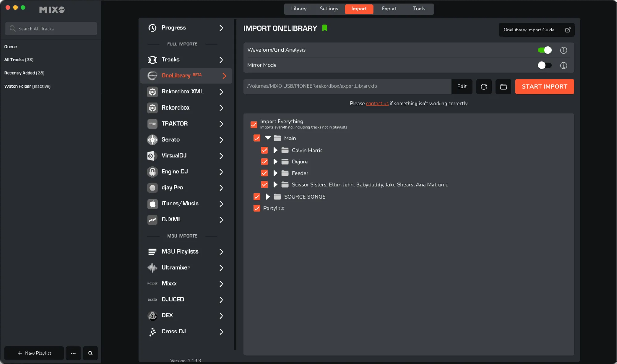Expand the Calvin Harris folder
Screen dimensions: 617x364
tap(275, 150)
